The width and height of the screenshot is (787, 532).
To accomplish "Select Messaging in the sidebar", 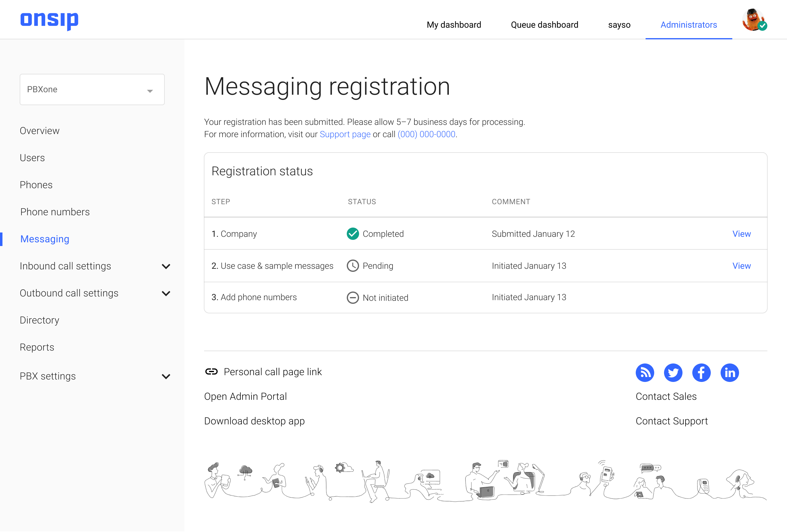I will (45, 239).
